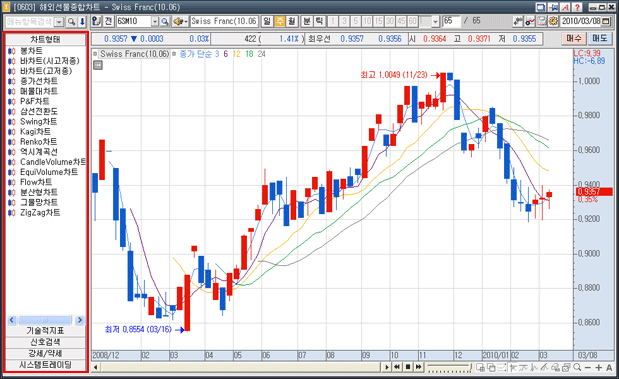Screen dimensions: 619x379
Task: Click the 매수 buy button
Action: [574, 39]
